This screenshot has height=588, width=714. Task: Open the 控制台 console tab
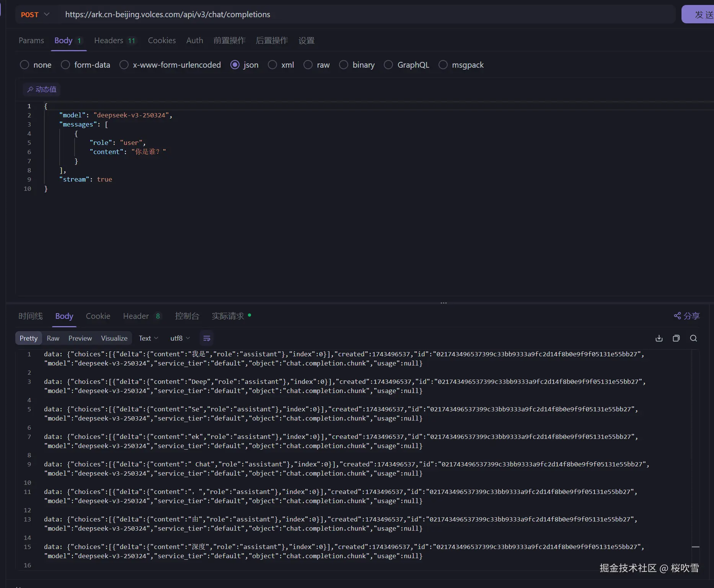click(x=187, y=316)
